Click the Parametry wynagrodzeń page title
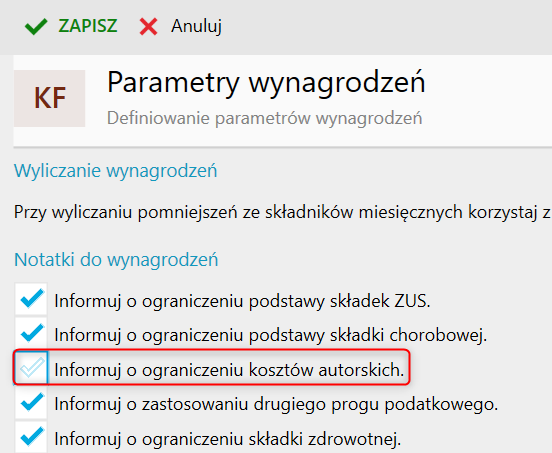 (x=266, y=82)
